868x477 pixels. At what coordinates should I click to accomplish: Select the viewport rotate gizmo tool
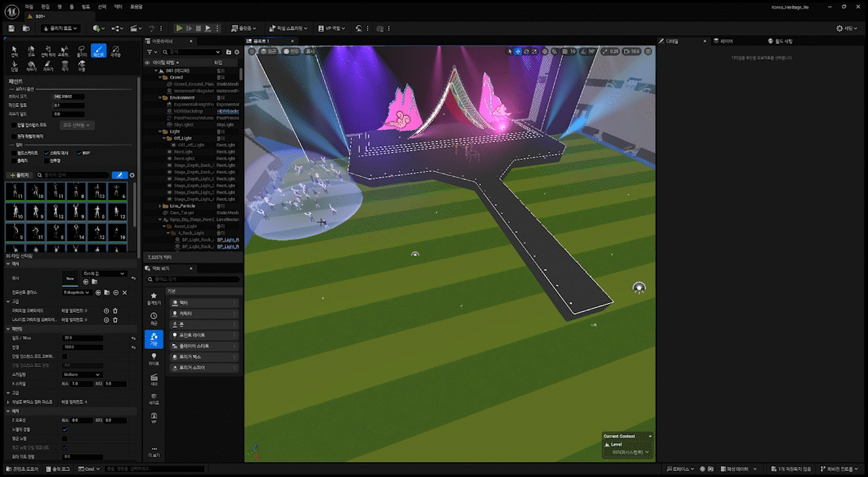(526, 51)
